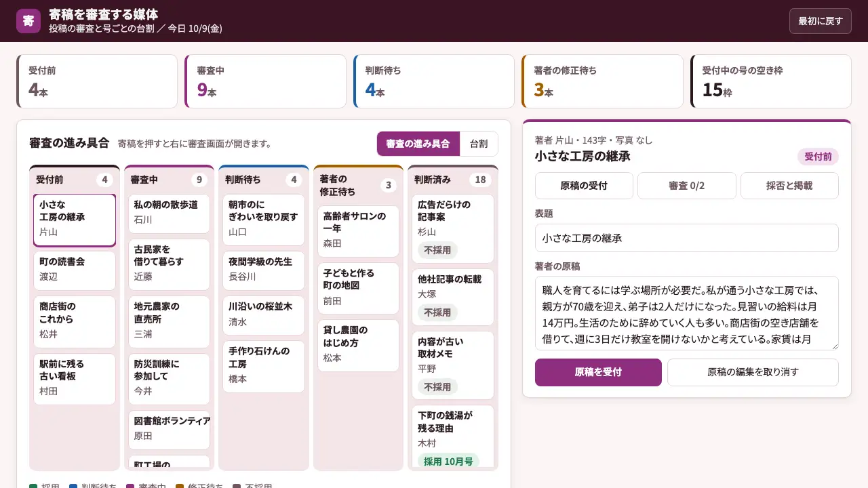Click the 著者の修正待ち 3本 summary card
This screenshot has width=868, height=488.
[602, 81]
